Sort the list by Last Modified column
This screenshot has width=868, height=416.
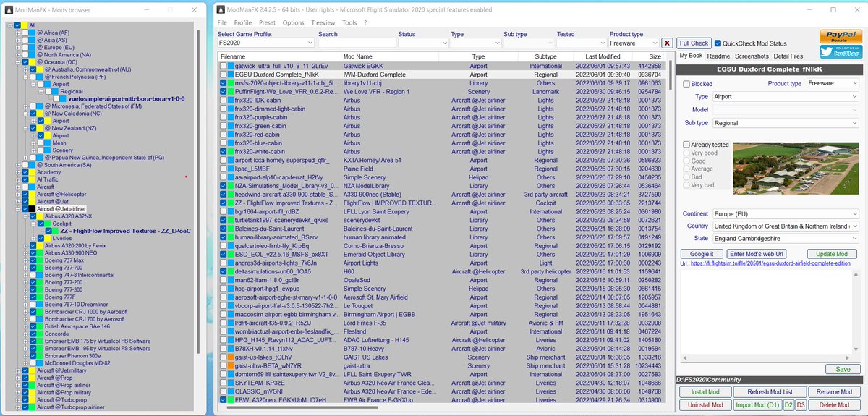click(x=603, y=56)
